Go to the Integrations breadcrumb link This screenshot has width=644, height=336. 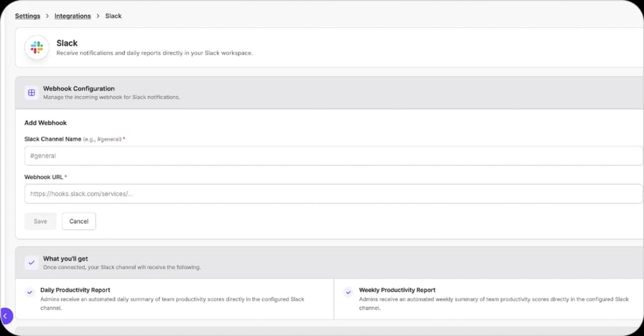click(73, 16)
